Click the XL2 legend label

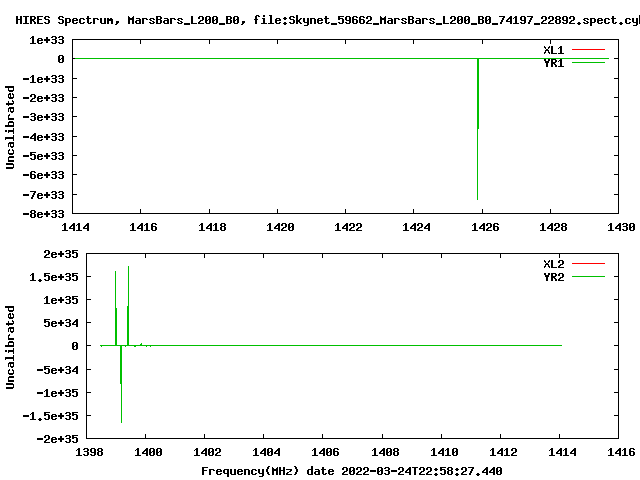pos(553,264)
